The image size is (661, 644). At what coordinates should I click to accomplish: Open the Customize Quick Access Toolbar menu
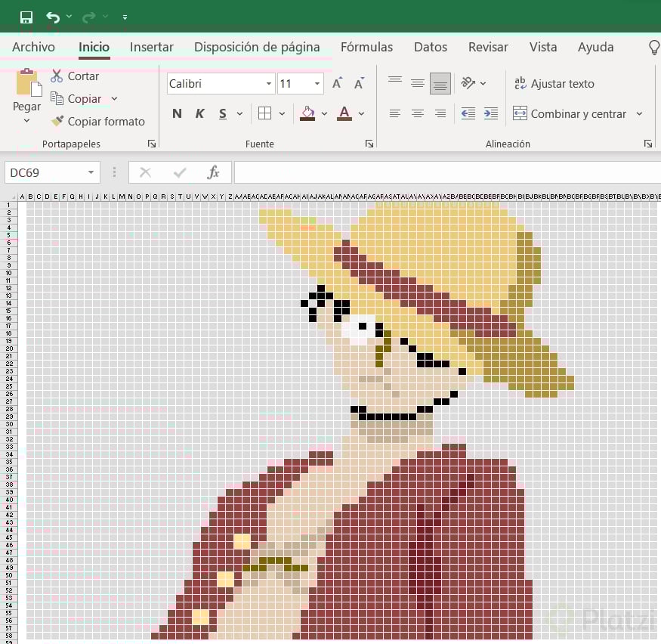click(x=125, y=17)
